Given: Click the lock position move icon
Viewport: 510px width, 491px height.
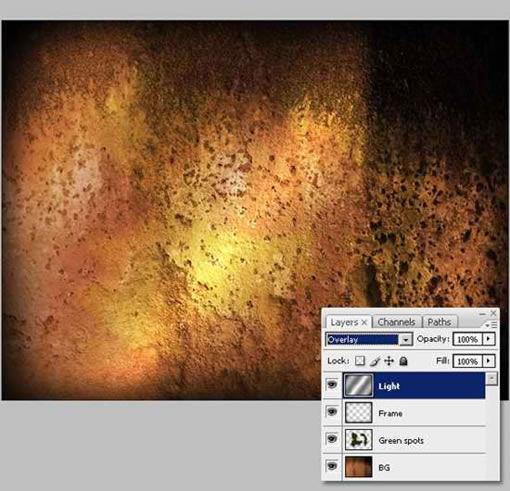Looking at the screenshot, I should pos(389,361).
